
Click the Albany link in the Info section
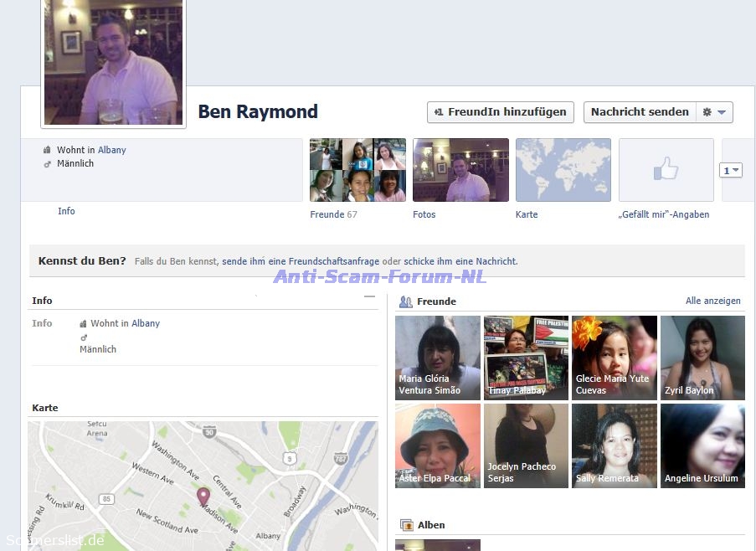(146, 323)
